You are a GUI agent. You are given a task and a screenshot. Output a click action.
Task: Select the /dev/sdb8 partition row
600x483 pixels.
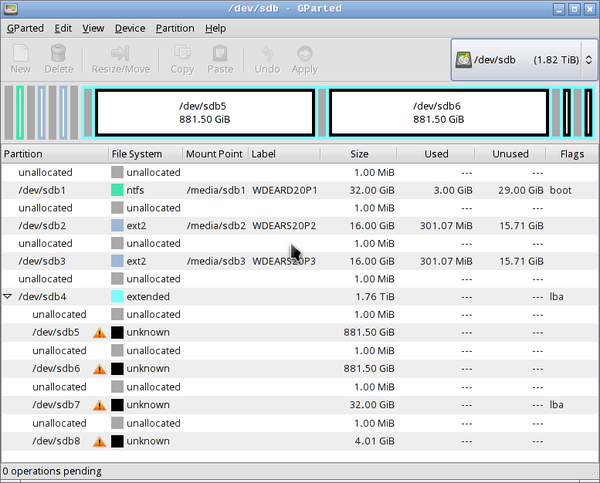[x=300, y=441]
